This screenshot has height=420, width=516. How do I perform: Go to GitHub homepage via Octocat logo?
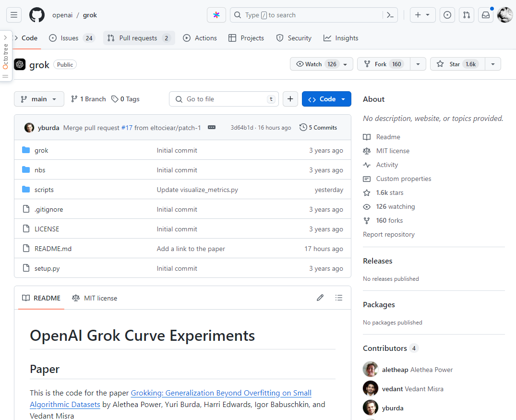pyautogui.click(x=37, y=15)
